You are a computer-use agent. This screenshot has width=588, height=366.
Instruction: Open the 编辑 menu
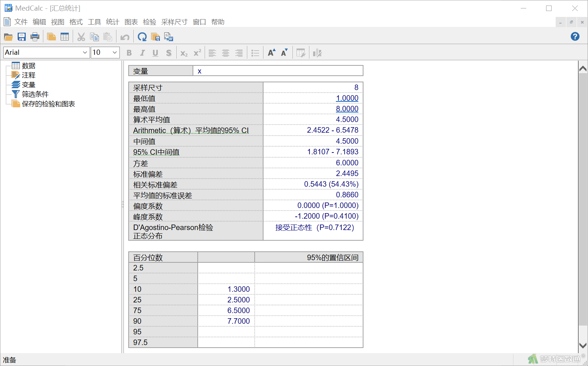point(39,22)
